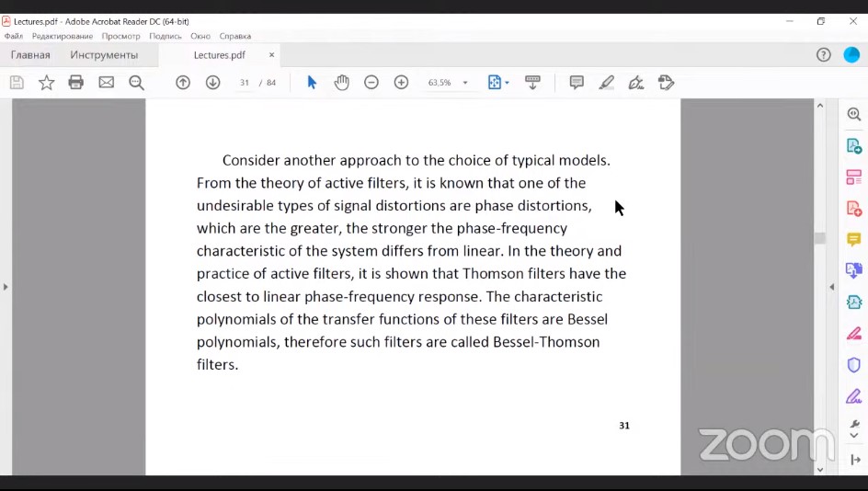
Task: Click the total page count 84
Action: click(270, 83)
